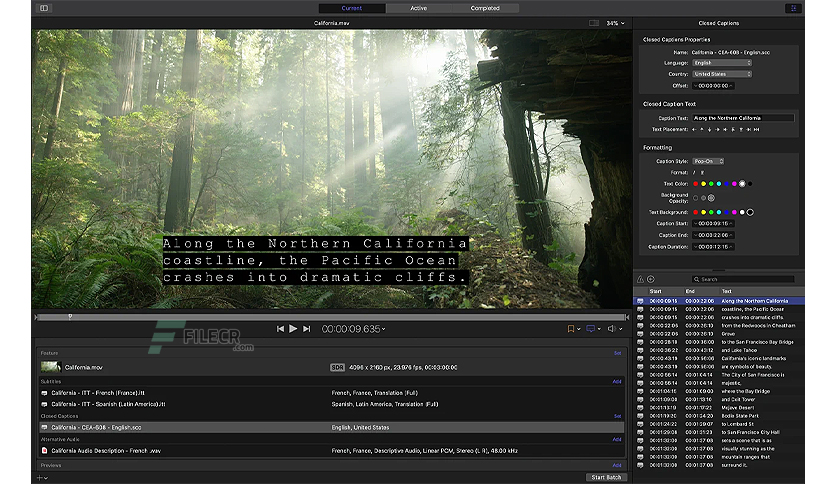Jump to previous marker button
This screenshot has height=484, width=836.
[280, 329]
